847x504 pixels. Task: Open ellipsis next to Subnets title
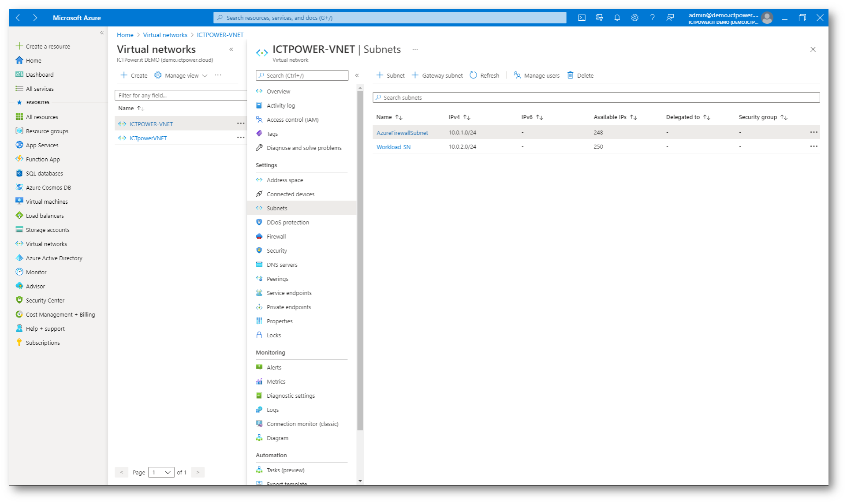point(415,49)
